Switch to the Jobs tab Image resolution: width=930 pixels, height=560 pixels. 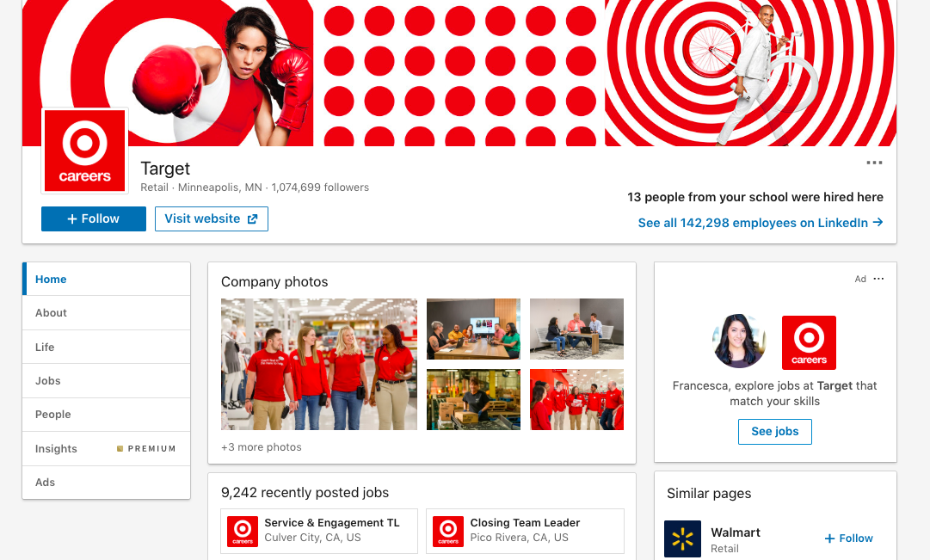click(x=107, y=381)
